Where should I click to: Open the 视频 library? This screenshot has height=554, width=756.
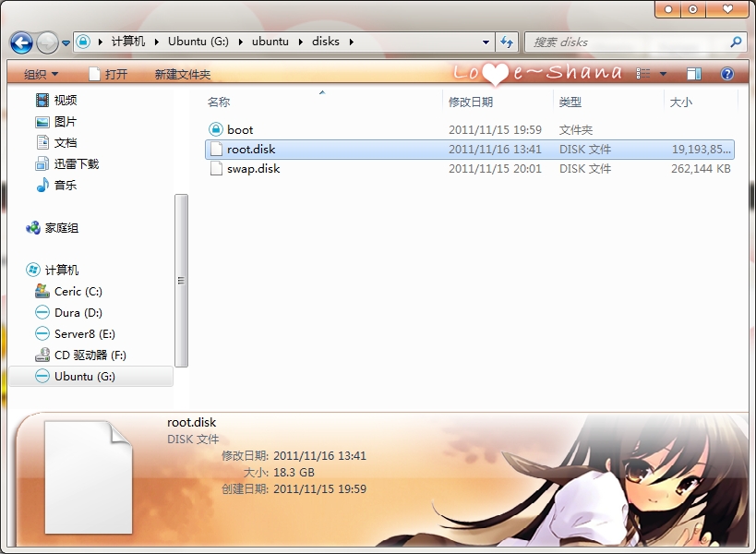coord(66,101)
